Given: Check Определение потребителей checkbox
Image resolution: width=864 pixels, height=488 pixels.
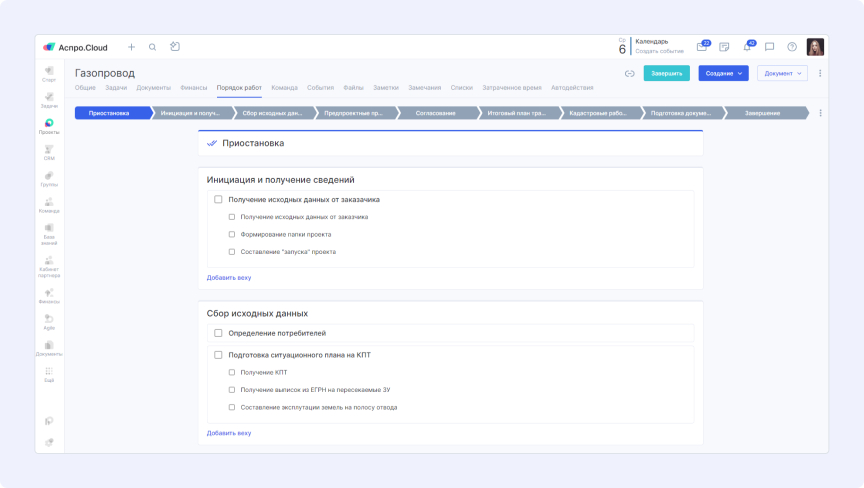Looking at the screenshot, I should [x=218, y=333].
